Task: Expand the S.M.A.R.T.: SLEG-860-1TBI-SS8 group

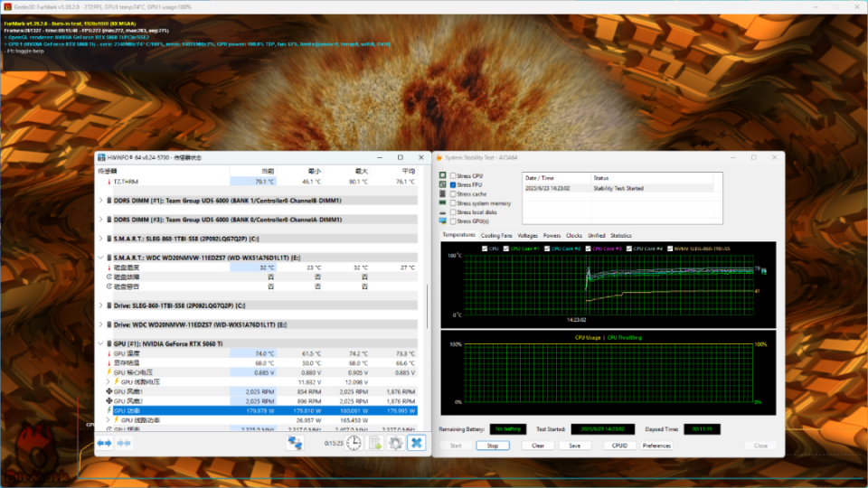Action: pyautogui.click(x=100, y=239)
